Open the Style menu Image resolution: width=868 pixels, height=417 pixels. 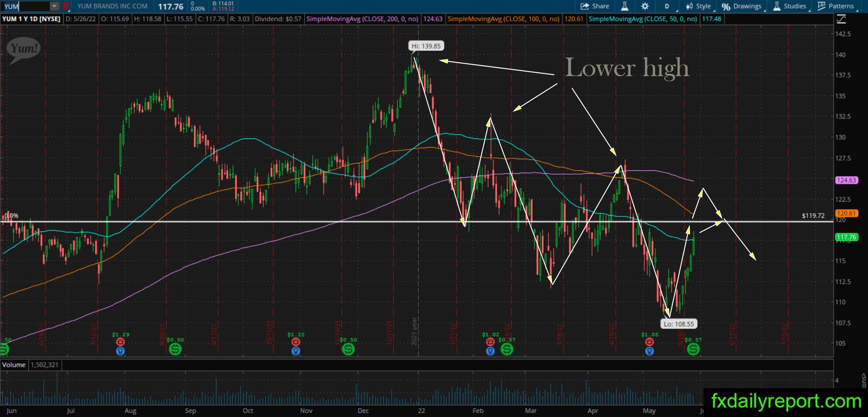(699, 6)
